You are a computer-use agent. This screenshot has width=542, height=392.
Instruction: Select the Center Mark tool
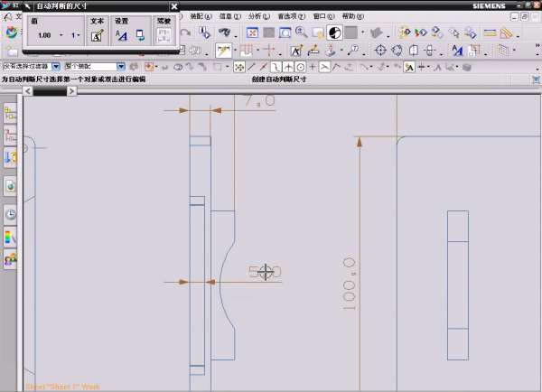point(380,51)
